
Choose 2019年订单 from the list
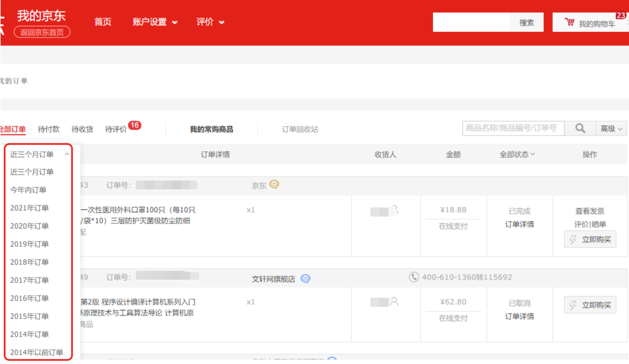coord(29,244)
